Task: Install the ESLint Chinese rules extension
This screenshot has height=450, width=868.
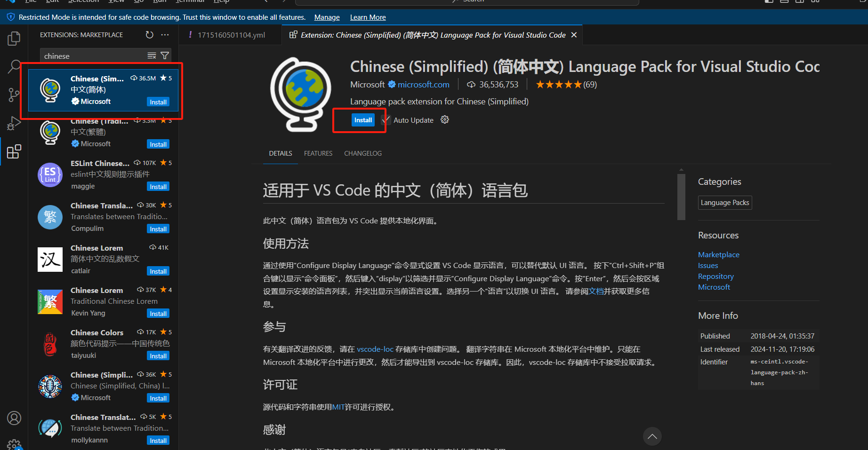Action: tap(158, 187)
